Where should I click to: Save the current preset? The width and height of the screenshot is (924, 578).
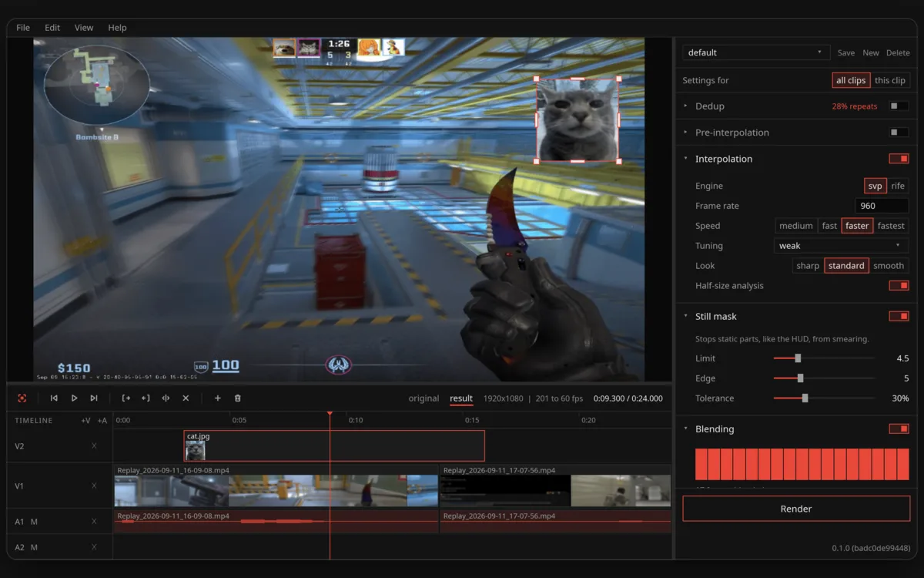846,52
